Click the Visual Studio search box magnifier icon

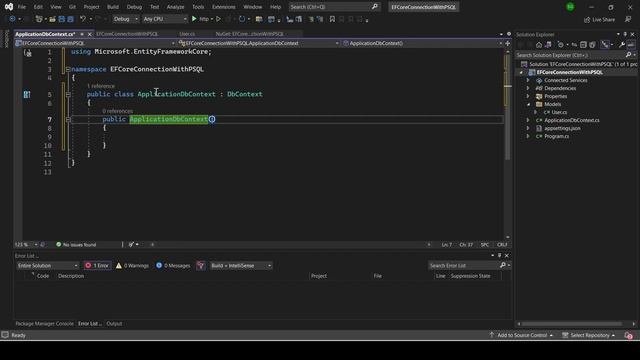(x=375, y=7)
